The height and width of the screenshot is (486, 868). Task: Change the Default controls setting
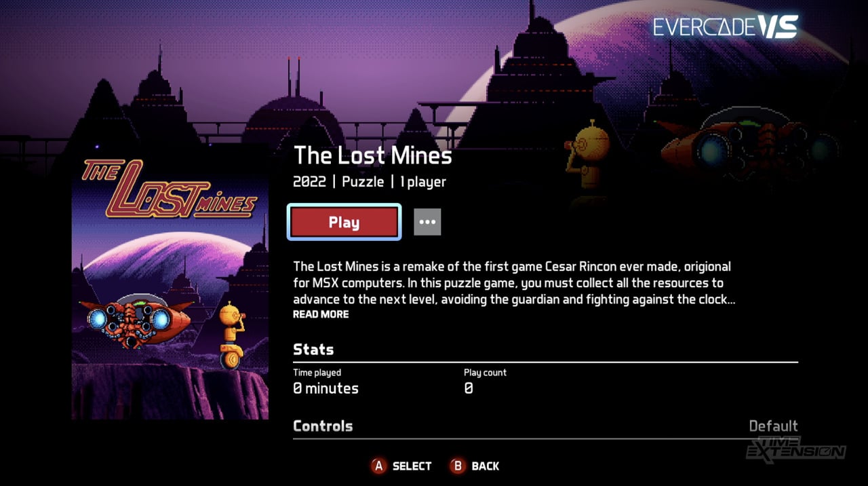(773, 426)
